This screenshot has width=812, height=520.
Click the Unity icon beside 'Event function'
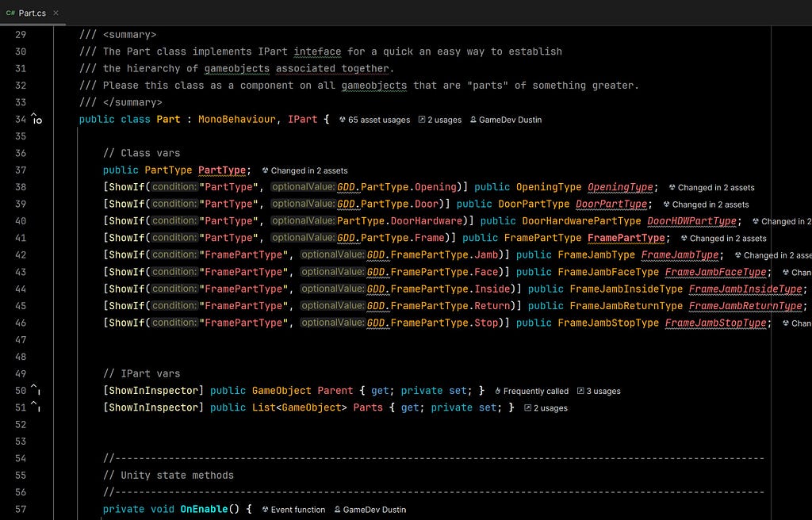[265, 510]
